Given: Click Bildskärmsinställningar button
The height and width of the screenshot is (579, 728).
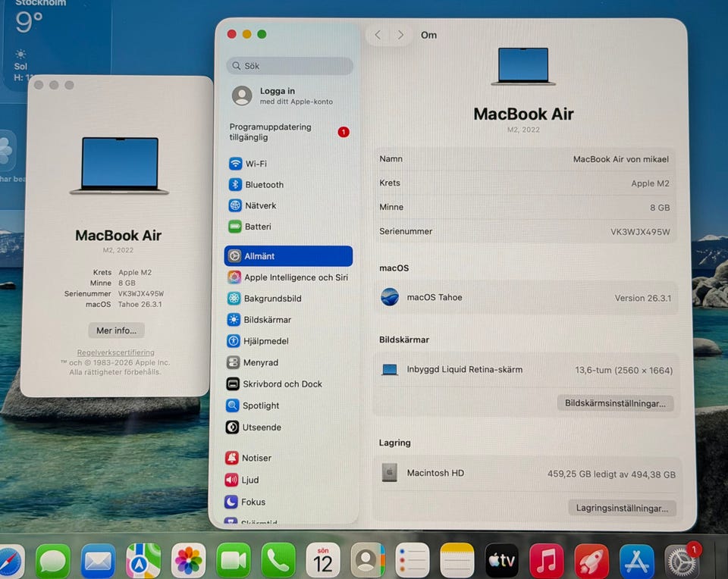Looking at the screenshot, I should (614, 403).
